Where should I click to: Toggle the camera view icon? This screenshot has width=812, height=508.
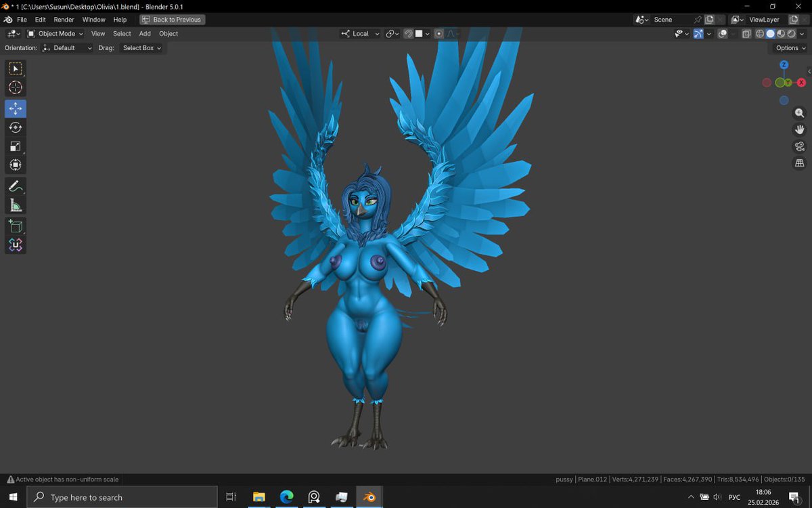coord(799,146)
